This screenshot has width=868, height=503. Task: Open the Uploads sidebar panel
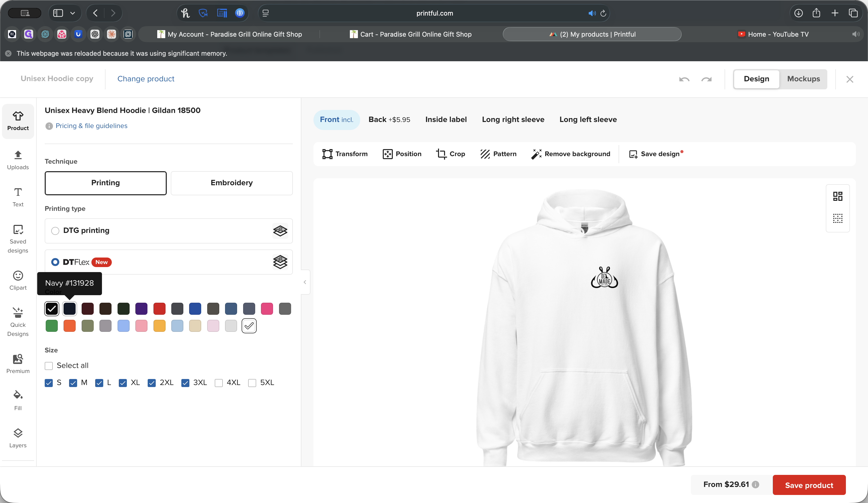pyautogui.click(x=18, y=160)
